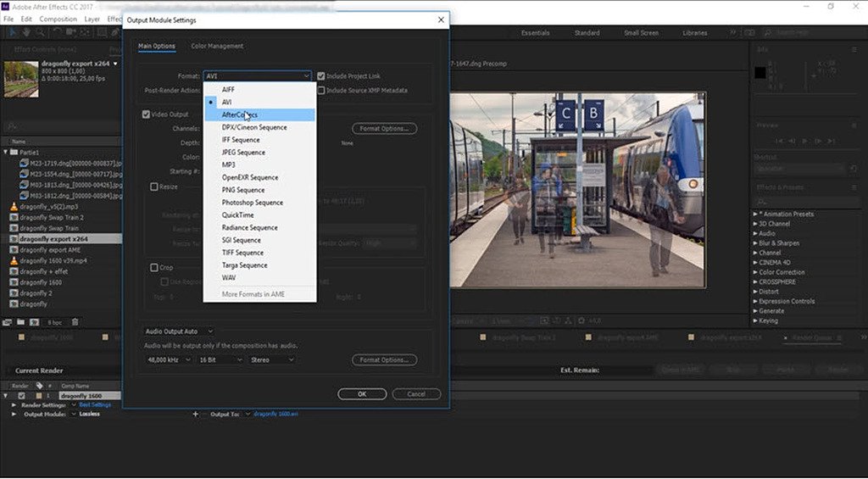Open the Stereo channels dropdown
Screen dimensions: 868x479
(272, 360)
